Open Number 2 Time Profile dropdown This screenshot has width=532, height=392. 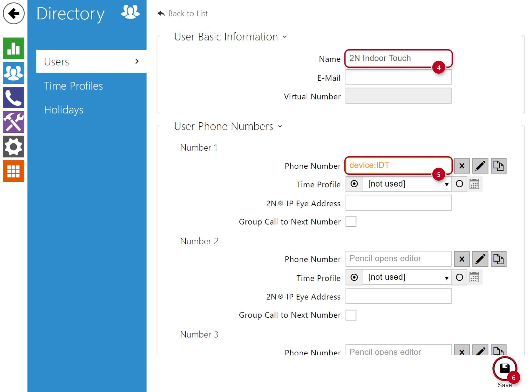click(407, 277)
